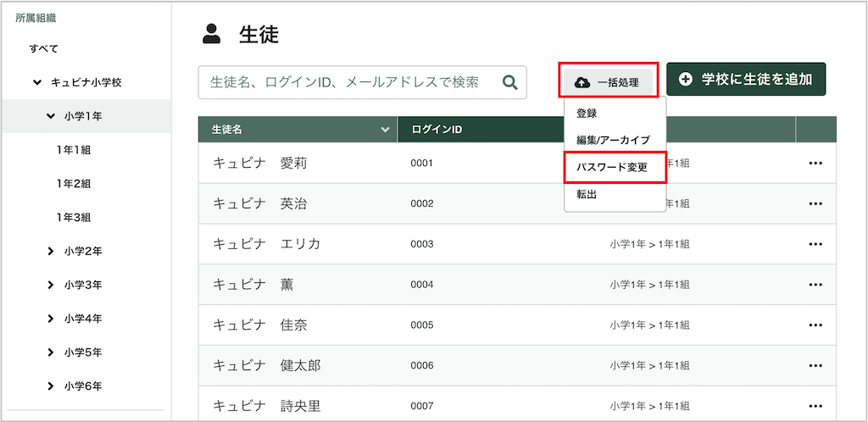Expand the 小学4年 chevron
This screenshot has height=422, width=868.
51,319
